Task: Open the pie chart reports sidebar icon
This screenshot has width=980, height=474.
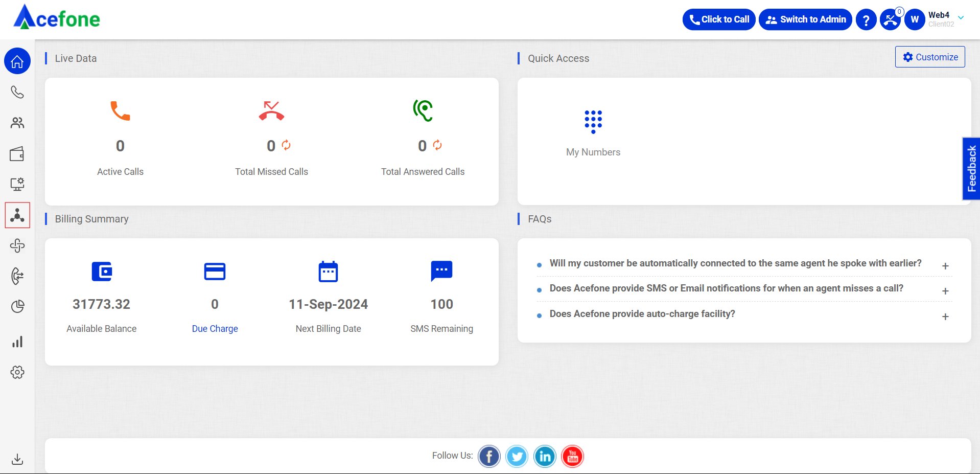Action: pyautogui.click(x=17, y=306)
